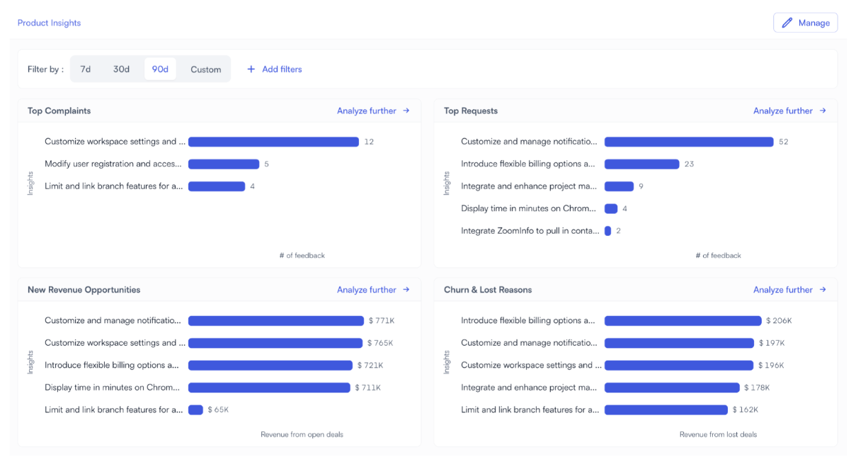Click 'Display time in minutes on Chrom...' in New Revenue Opportunities
868x462 pixels.
(113, 388)
